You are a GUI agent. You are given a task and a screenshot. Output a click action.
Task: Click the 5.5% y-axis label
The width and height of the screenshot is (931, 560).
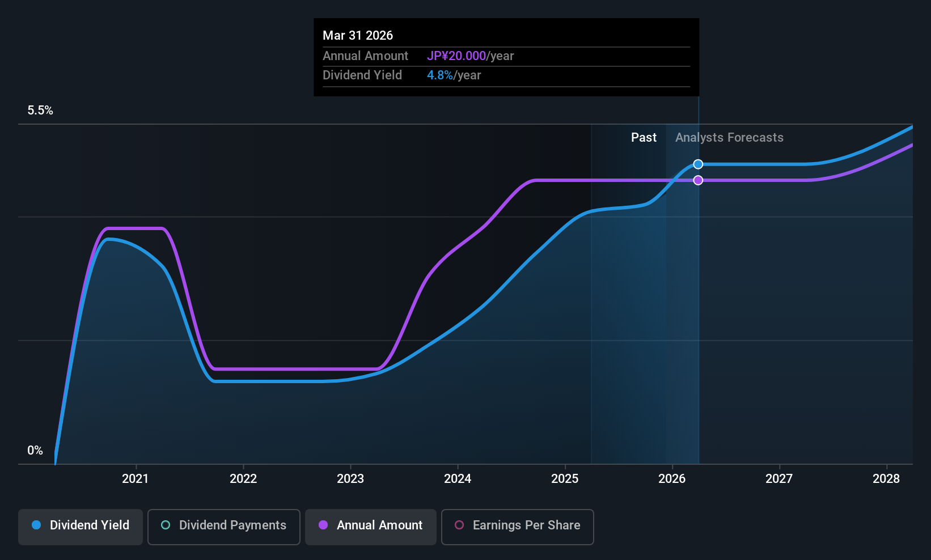[x=40, y=111]
